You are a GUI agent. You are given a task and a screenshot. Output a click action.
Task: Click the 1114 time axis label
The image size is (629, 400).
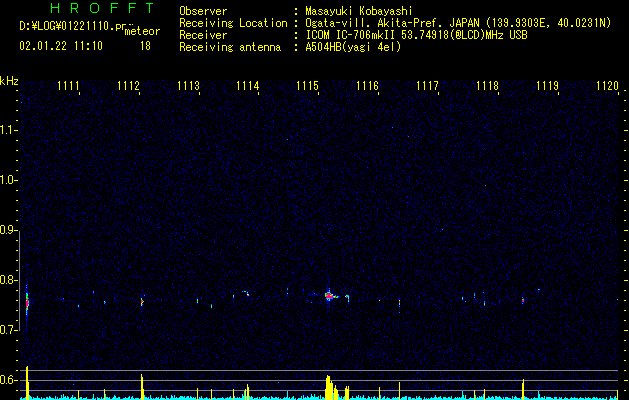click(248, 86)
